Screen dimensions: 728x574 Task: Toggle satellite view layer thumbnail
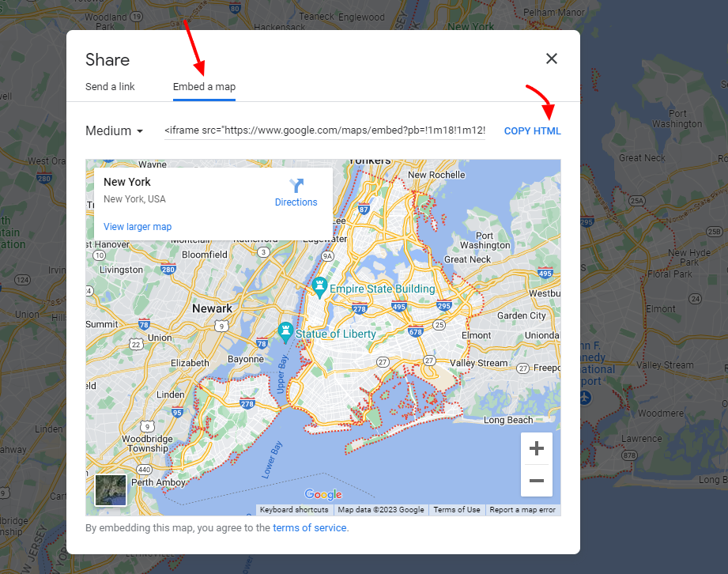[x=111, y=489]
